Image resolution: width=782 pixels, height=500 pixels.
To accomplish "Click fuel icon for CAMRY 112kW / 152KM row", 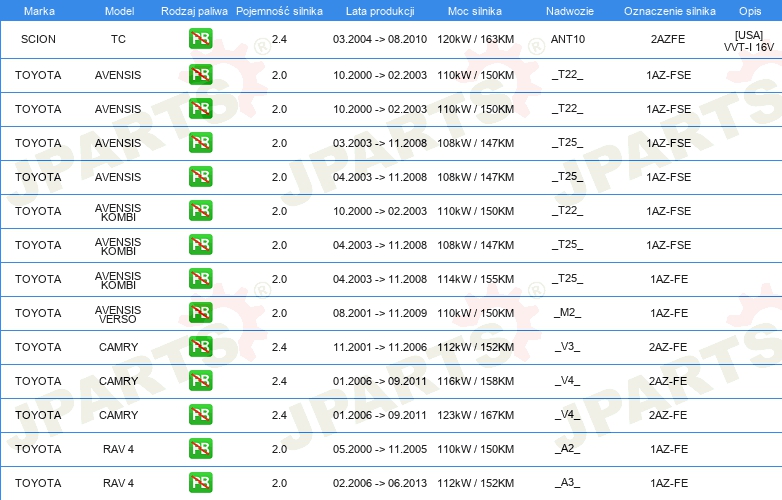I will (x=200, y=346).
